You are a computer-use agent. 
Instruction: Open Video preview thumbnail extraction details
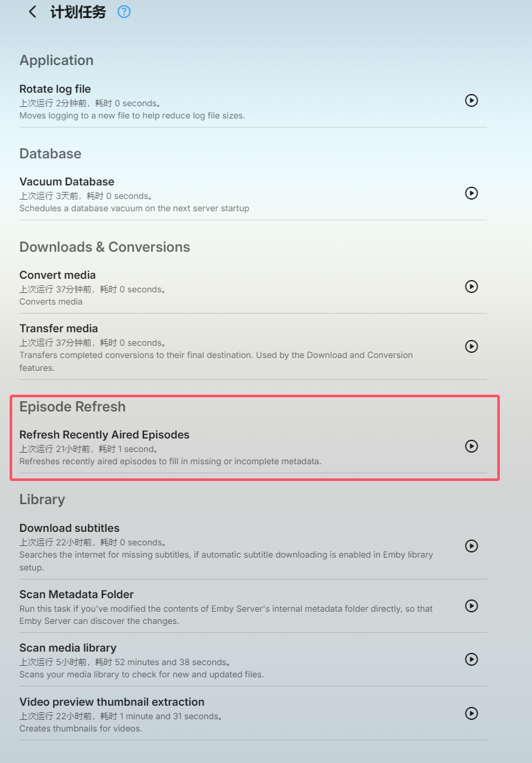click(112, 702)
